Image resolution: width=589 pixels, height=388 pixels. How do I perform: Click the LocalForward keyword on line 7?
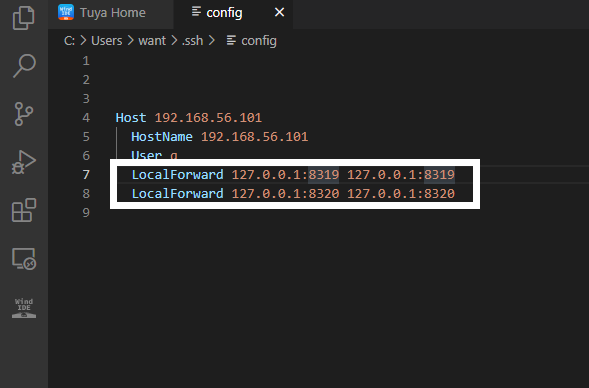tap(177, 174)
